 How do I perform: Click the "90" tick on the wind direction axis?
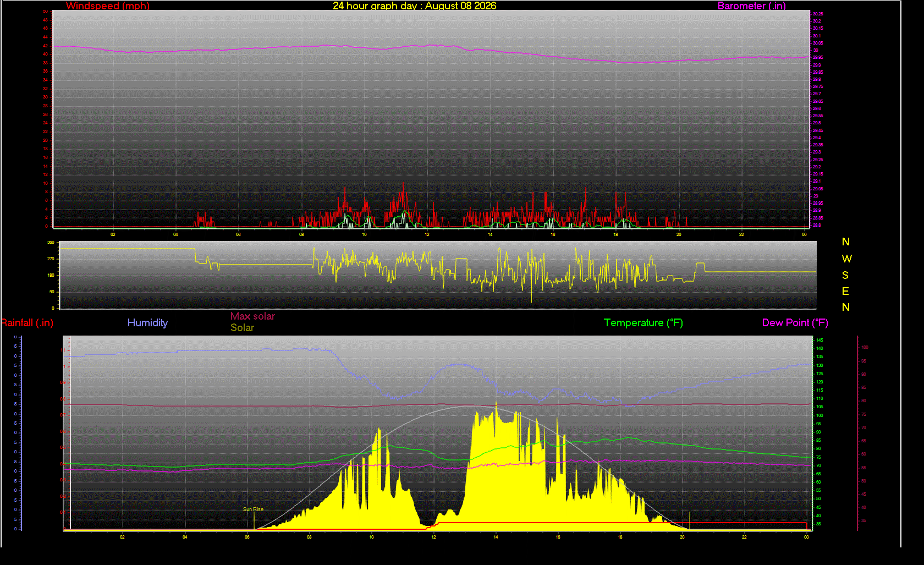point(52,292)
